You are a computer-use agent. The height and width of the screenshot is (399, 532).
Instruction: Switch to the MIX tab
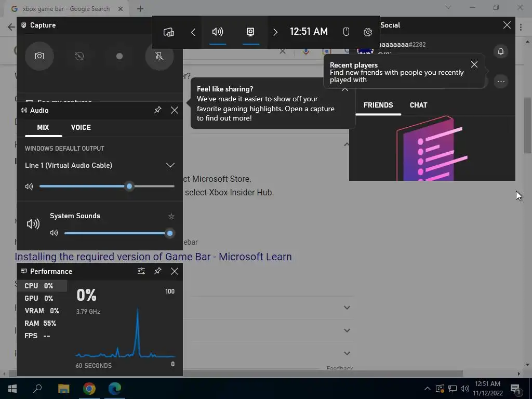(43, 128)
